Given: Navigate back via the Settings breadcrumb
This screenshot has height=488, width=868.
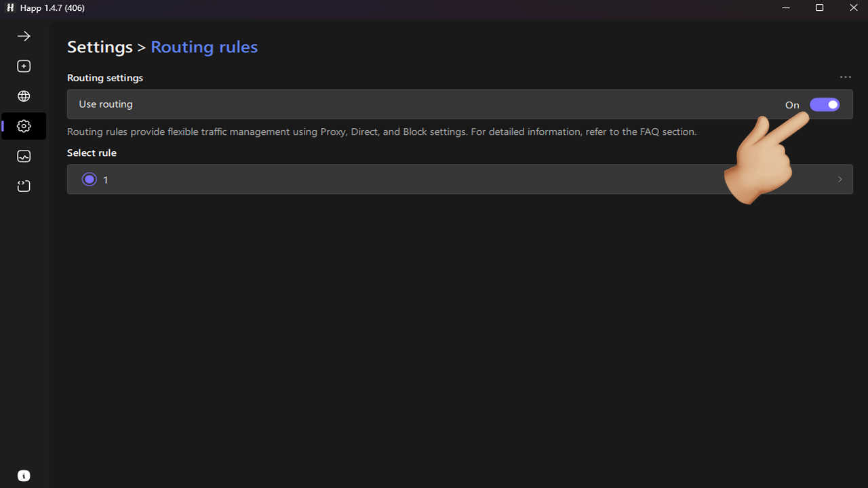Looking at the screenshot, I should [x=99, y=47].
